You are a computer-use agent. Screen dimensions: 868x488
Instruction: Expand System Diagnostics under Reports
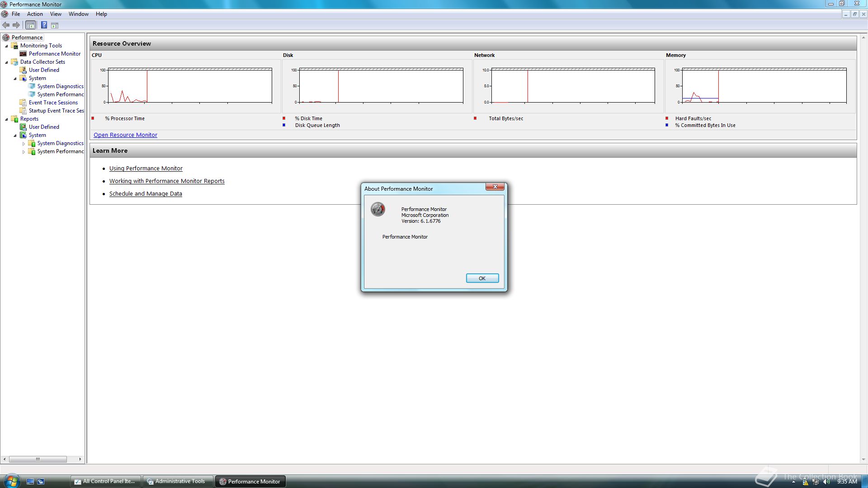24,144
